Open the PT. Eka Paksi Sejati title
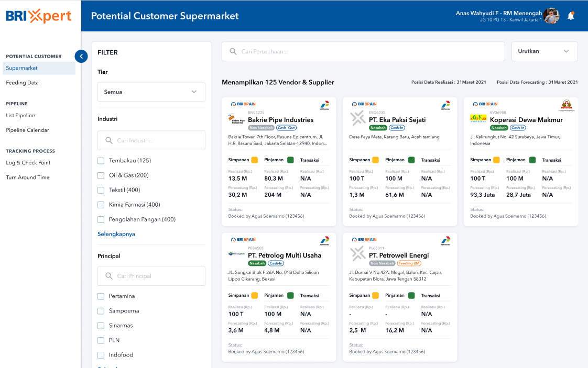The image size is (588, 368). click(397, 120)
